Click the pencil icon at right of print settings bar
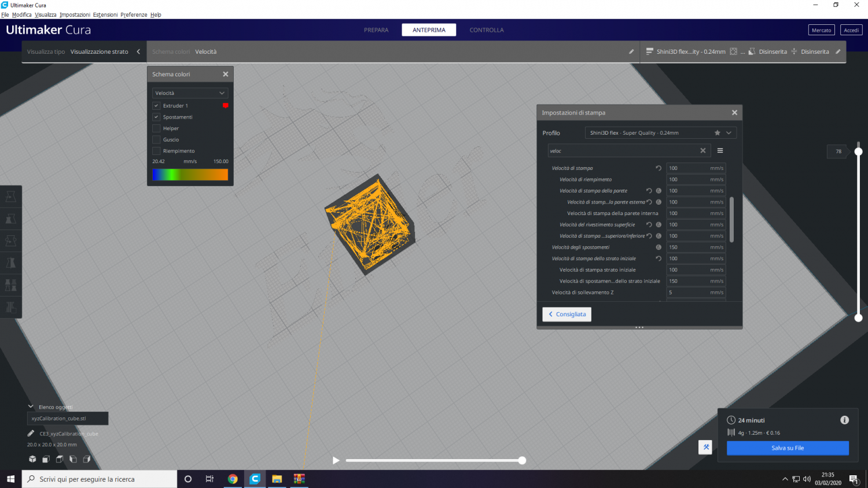 838,51
